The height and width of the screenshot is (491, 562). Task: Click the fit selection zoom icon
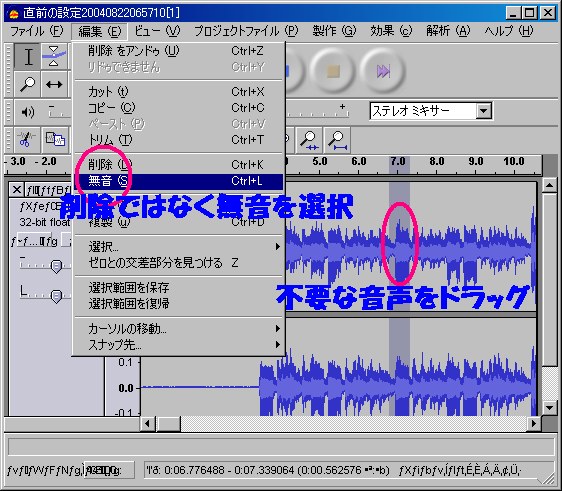pyautogui.click(x=309, y=140)
